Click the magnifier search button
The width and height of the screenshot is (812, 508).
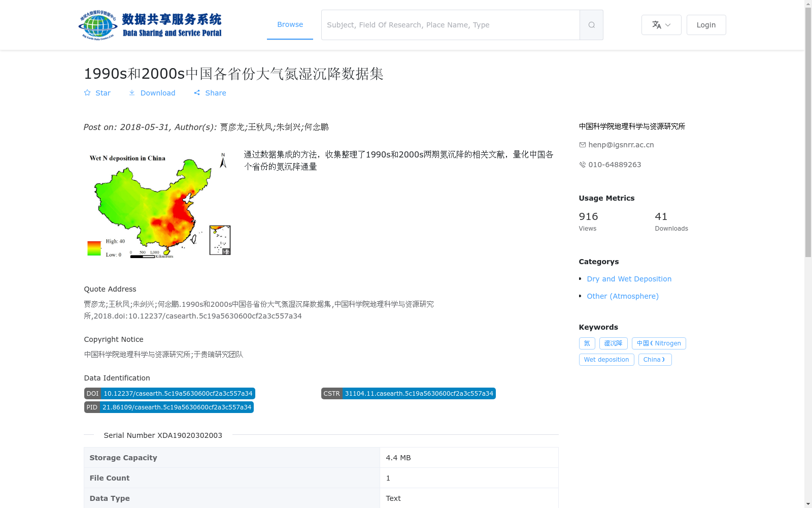591,25
